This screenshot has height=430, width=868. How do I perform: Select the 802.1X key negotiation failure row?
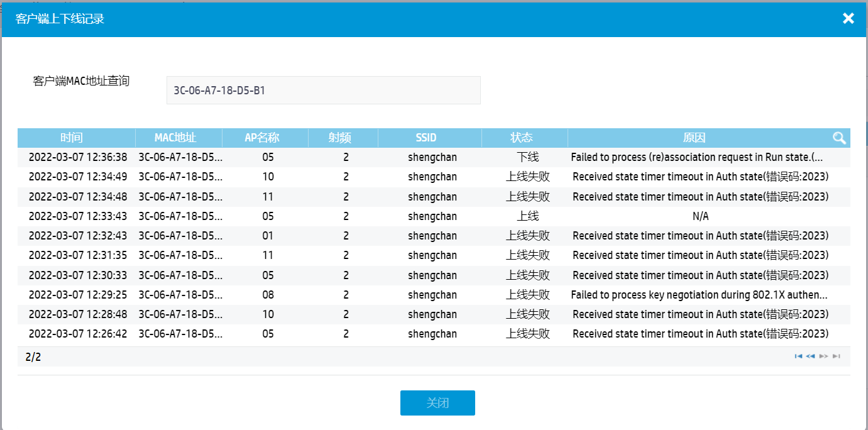434,295
